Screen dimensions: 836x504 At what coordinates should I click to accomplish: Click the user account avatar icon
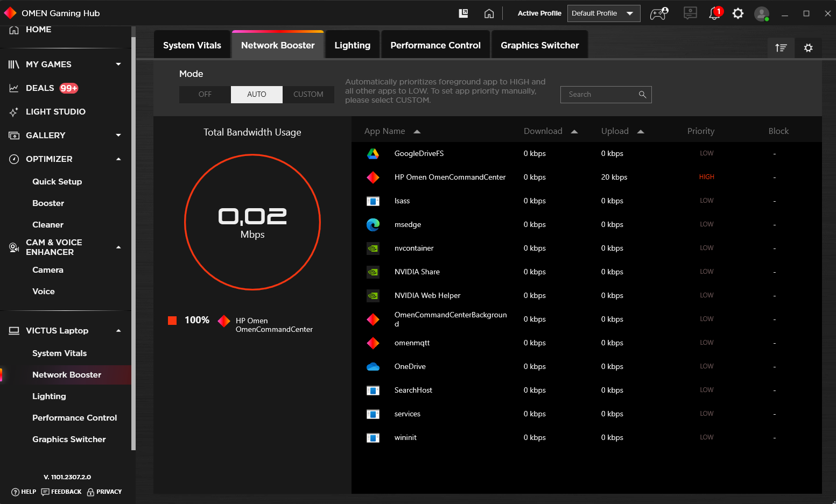point(762,13)
